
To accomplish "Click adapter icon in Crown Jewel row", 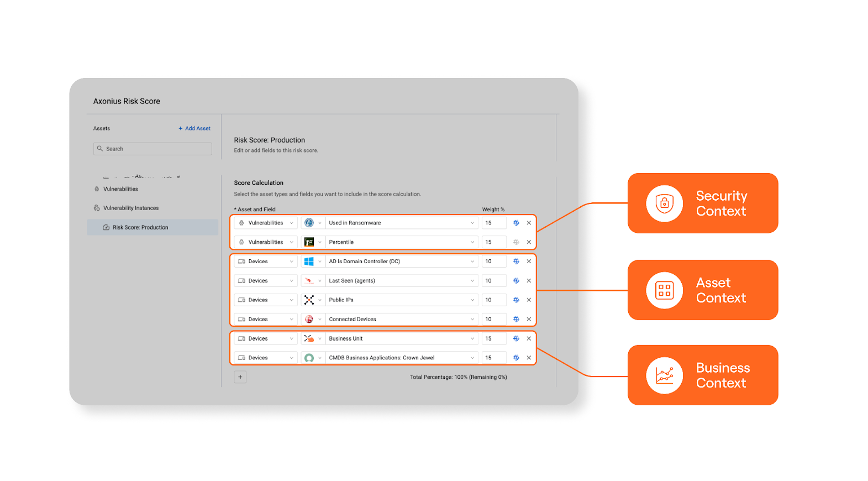I will (x=309, y=358).
